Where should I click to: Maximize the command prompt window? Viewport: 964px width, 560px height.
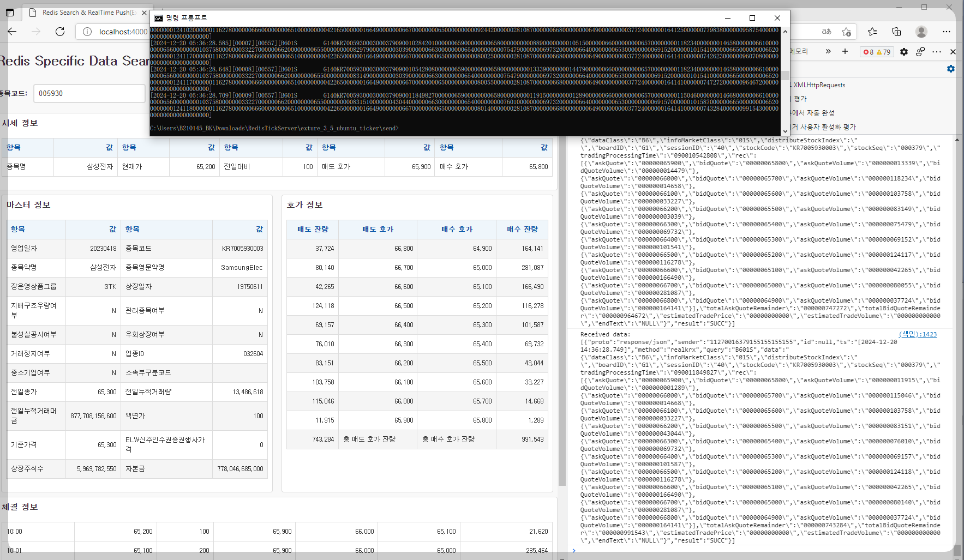752,18
